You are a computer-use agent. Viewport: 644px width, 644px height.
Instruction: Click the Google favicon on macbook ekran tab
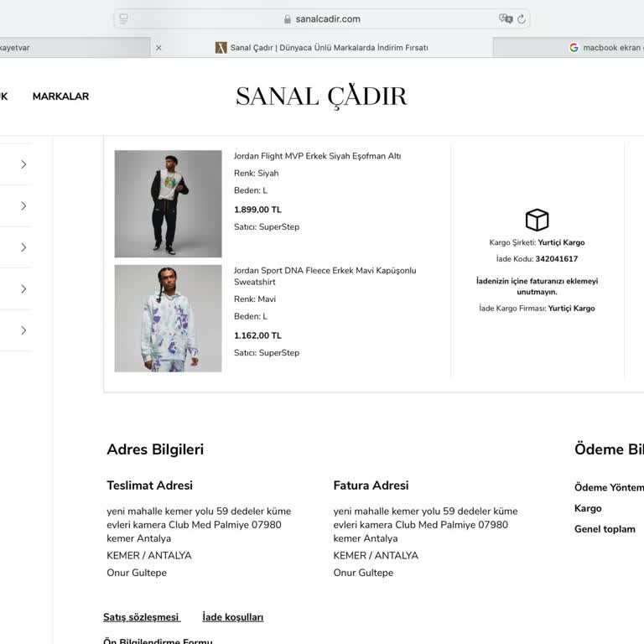tap(574, 48)
